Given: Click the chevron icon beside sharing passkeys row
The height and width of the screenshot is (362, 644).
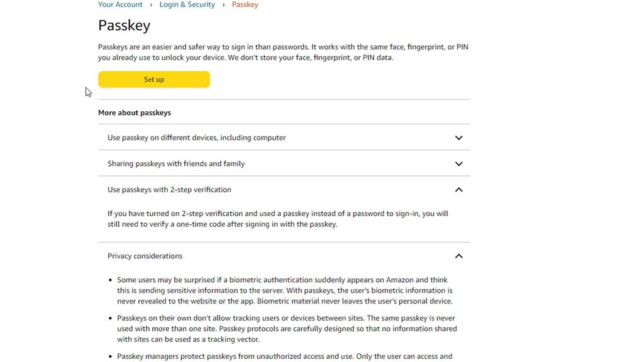Looking at the screenshot, I should coord(458,163).
